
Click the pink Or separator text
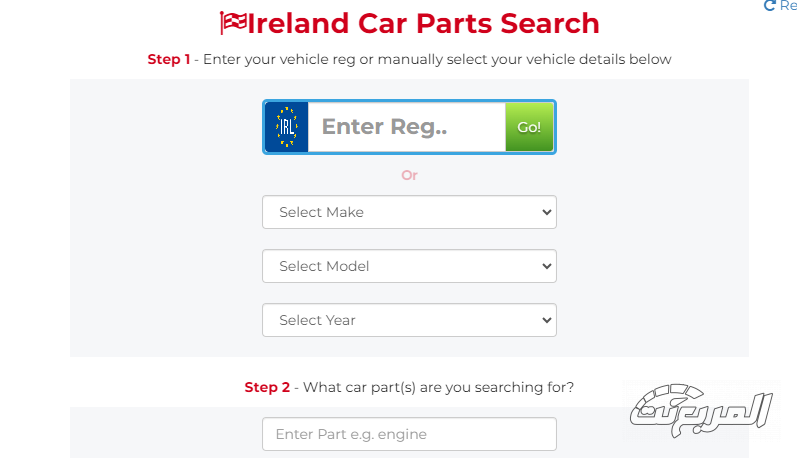coord(409,175)
